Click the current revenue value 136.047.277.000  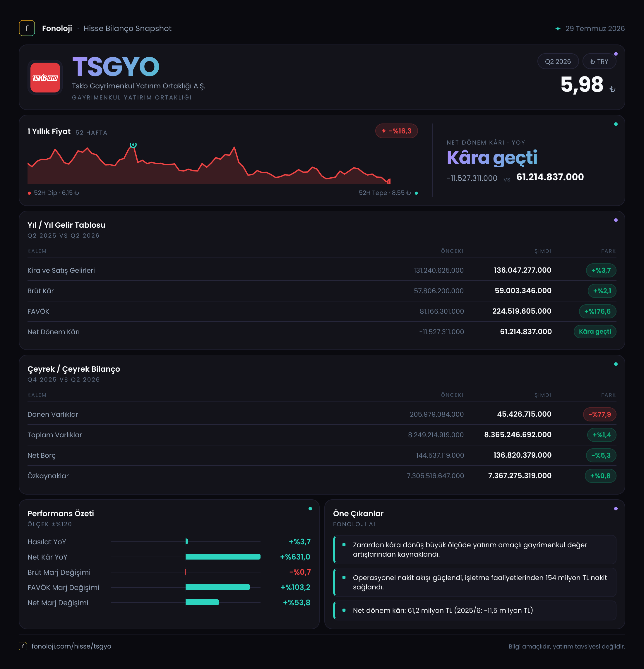pos(523,270)
